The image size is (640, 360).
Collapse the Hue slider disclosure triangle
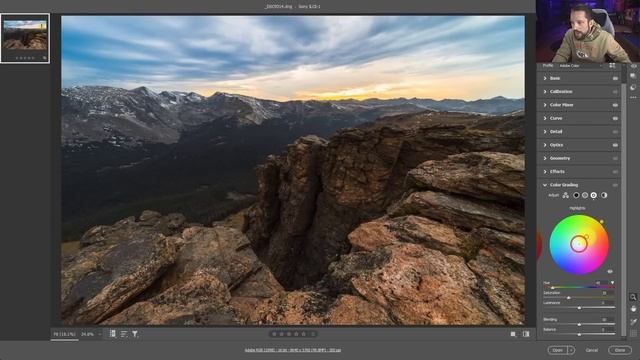tap(612, 282)
